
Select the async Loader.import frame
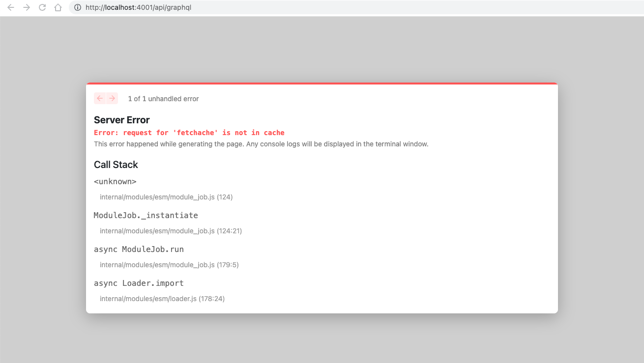tap(139, 283)
